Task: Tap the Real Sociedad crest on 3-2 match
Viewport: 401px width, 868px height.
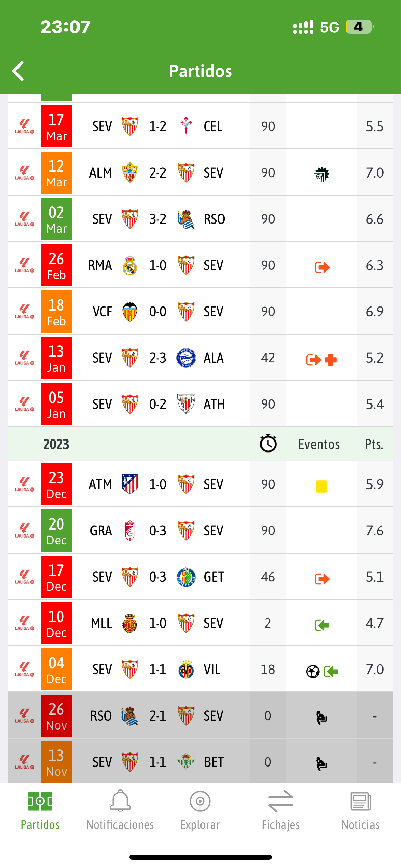Action: (186, 219)
